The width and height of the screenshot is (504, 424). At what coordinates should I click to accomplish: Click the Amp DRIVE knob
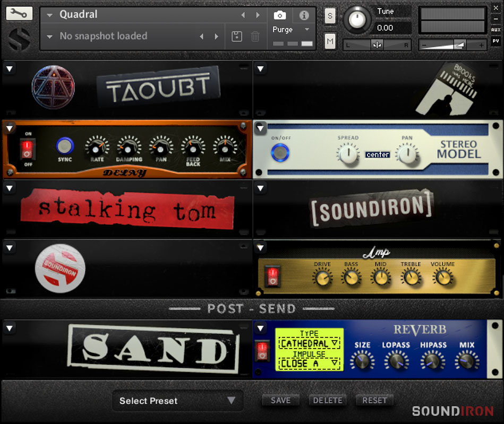[322, 278]
